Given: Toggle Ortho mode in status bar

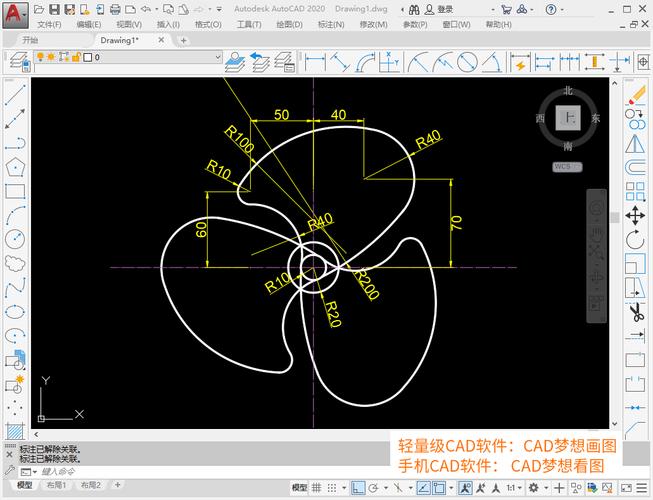Looking at the screenshot, I should click(x=358, y=488).
